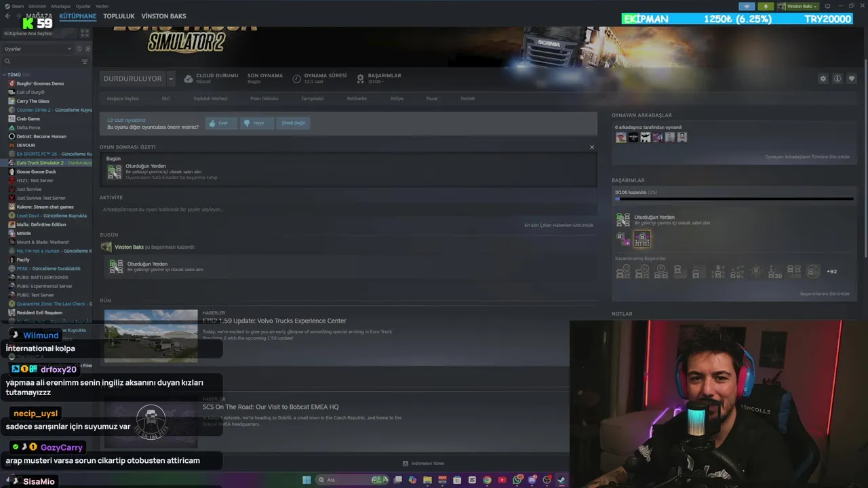Click the Steam taskbar icon
Image resolution: width=868 pixels, height=488 pixels.
pyautogui.click(x=561, y=480)
